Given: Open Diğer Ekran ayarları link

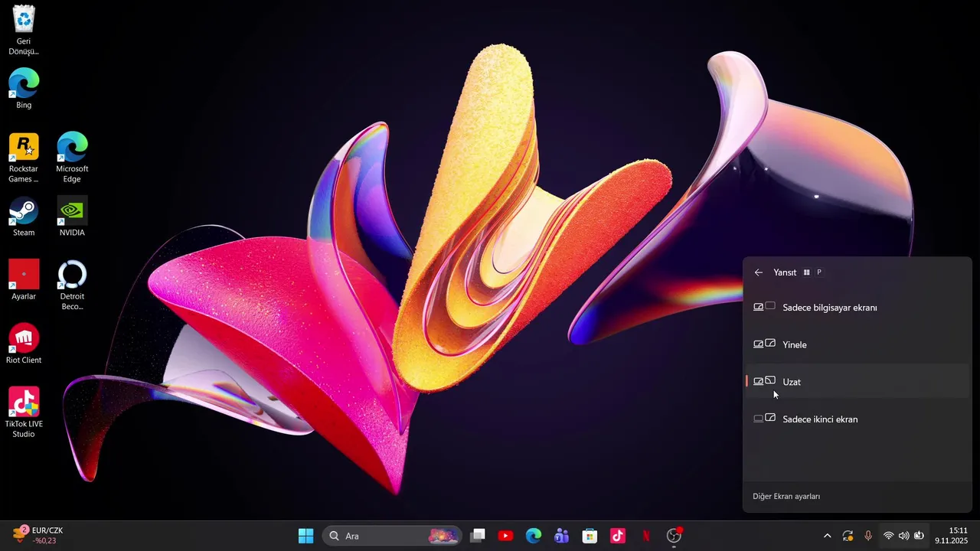Looking at the screenshot, I should [786, 497].
